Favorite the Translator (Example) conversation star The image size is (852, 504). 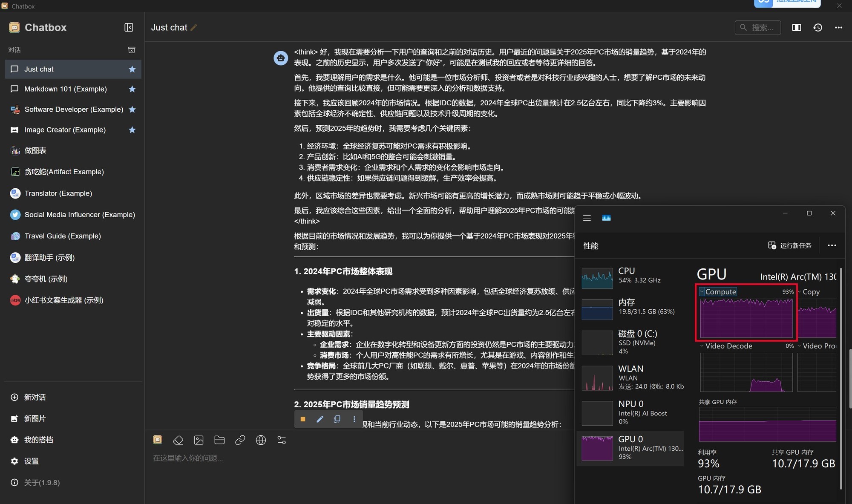[x=132, y=193]
